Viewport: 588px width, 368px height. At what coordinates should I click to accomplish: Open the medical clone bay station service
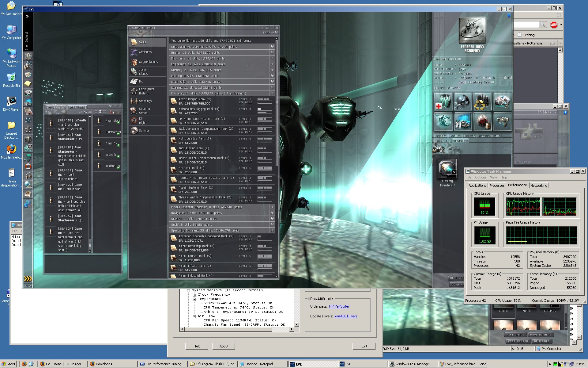443,102
